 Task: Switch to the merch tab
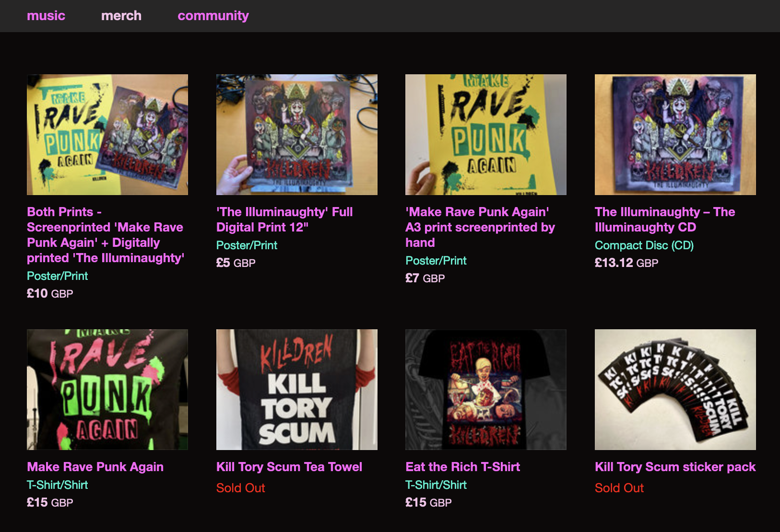point(121,16)
